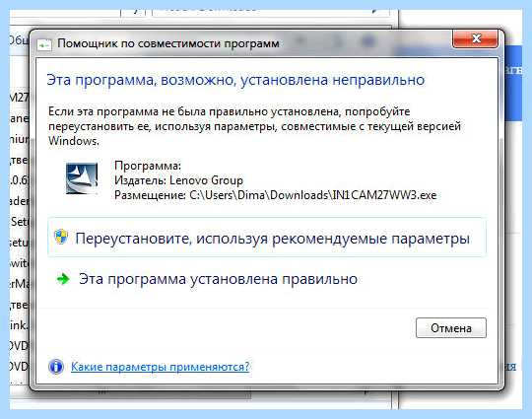Select "Эта программа установлена правильно"
The image size is (532, 419).
coord(218,279)
